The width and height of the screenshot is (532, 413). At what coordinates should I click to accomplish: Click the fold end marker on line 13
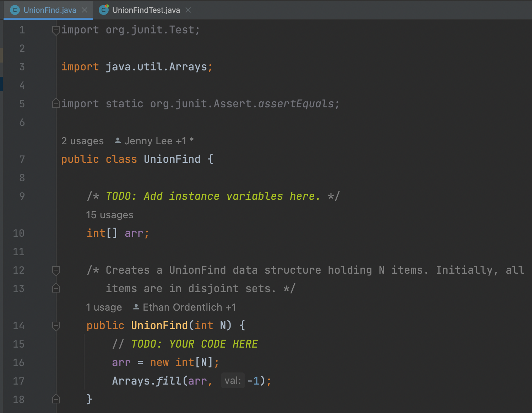click(x=56, y=288)
